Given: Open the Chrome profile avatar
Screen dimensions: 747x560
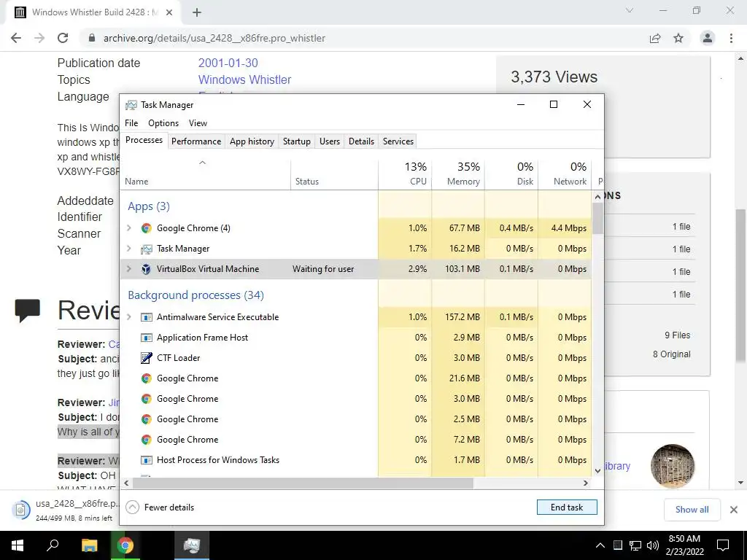Looking at the screenshot, I should coord(708,38).
